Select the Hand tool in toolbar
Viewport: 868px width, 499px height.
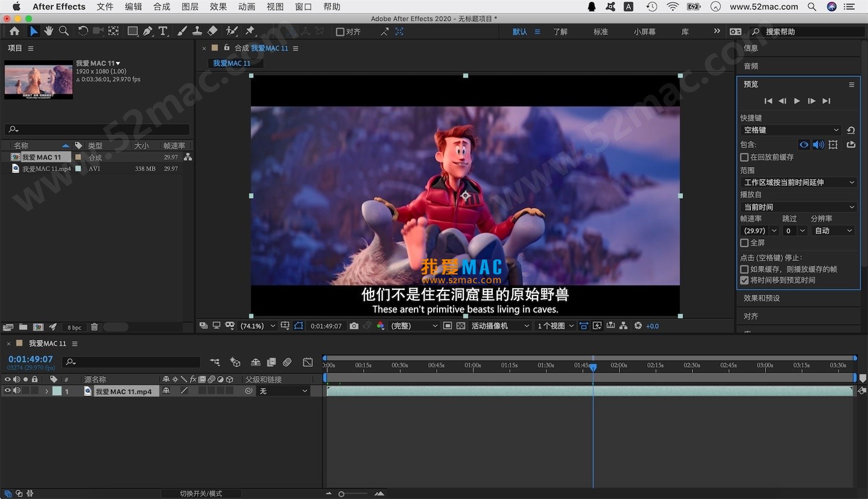[x=49, y=31]
